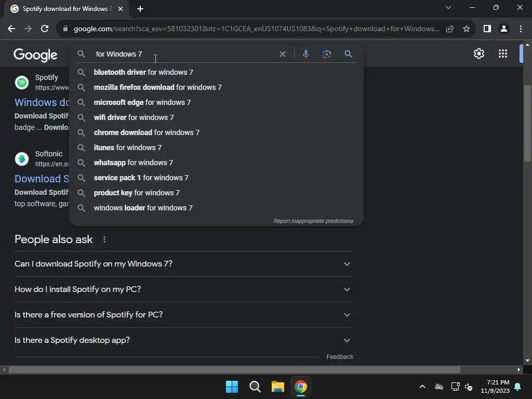Image resolution: width=532 pixels, height=399 pixels.
Task: Click into the search text field
Action: click(183, 54)
